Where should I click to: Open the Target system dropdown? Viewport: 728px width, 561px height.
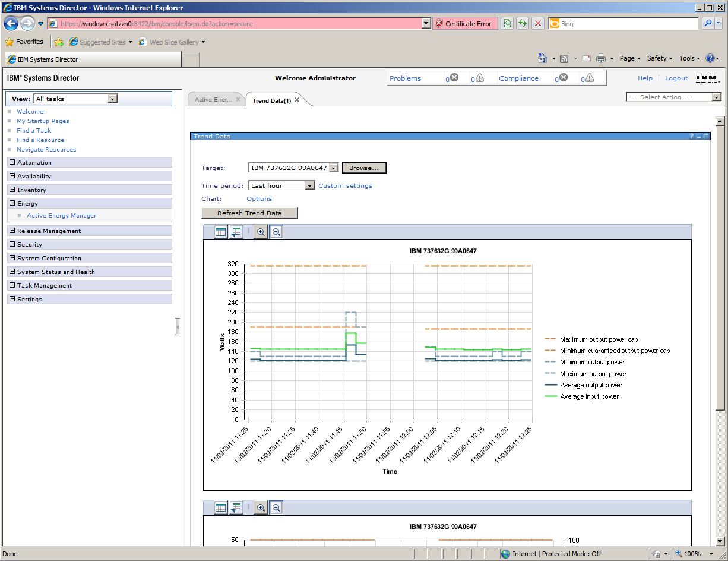click(x=334, y=168)
